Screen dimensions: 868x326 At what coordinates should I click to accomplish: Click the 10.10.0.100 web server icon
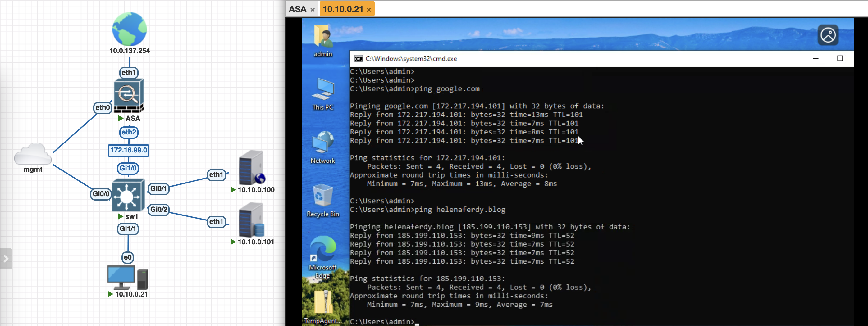(x=251, y=168)
